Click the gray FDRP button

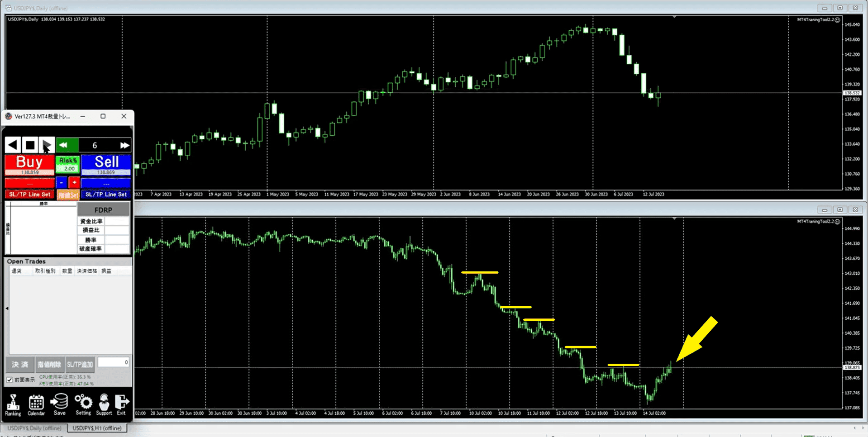click(103, 210)
